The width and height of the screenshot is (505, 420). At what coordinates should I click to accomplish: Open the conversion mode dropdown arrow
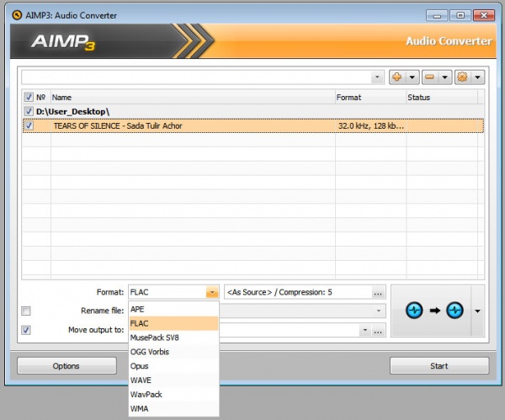[x=478, y=311]
